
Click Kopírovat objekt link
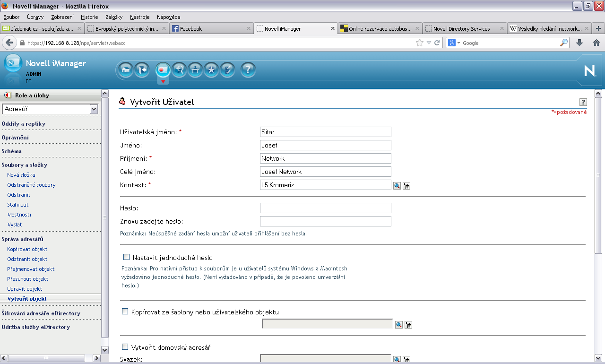point(27,249)
